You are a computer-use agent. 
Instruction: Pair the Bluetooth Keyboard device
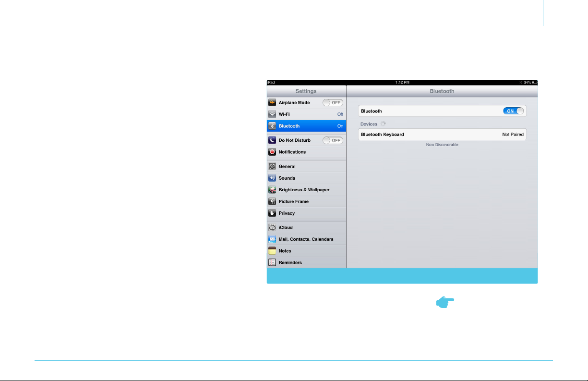(x=442, y=135)
